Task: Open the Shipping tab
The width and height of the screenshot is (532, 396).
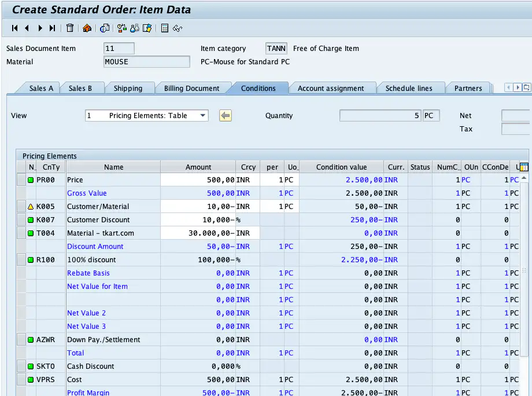Action: [x=128, y=89]
